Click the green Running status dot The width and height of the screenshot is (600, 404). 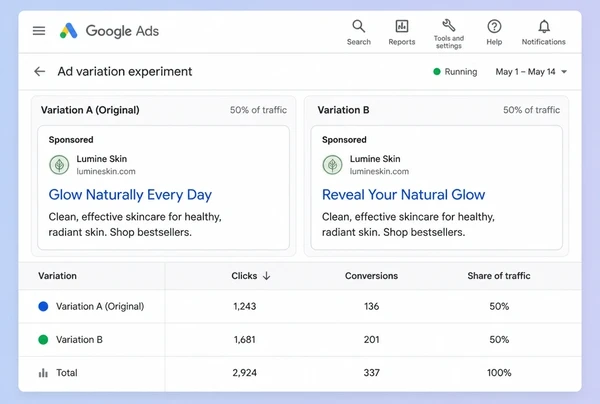(437, 72)
